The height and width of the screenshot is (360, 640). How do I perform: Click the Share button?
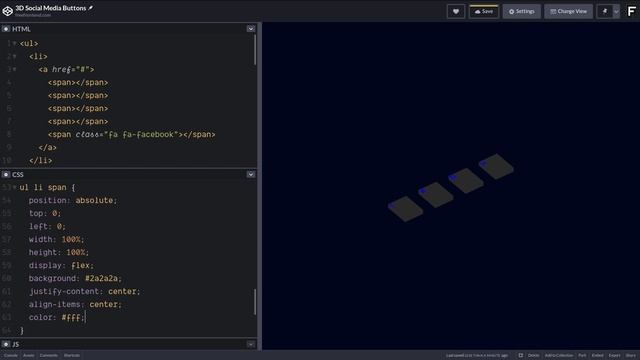tap(631, 355)
